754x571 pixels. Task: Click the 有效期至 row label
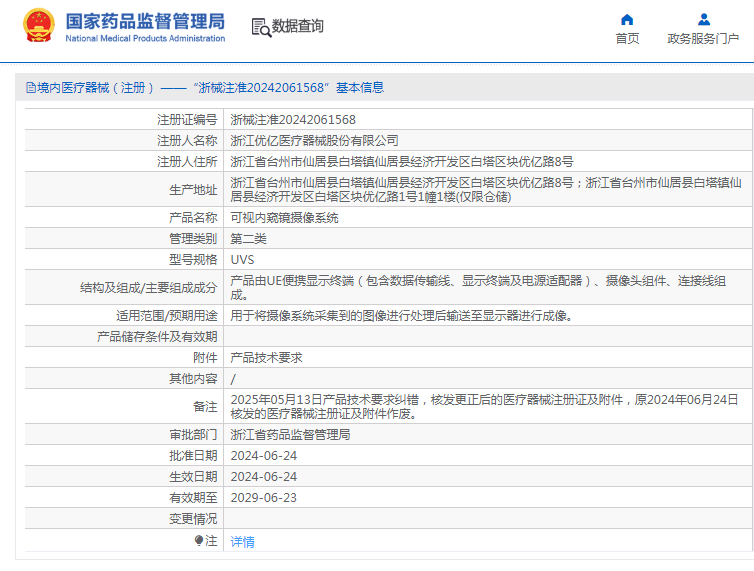193,498
